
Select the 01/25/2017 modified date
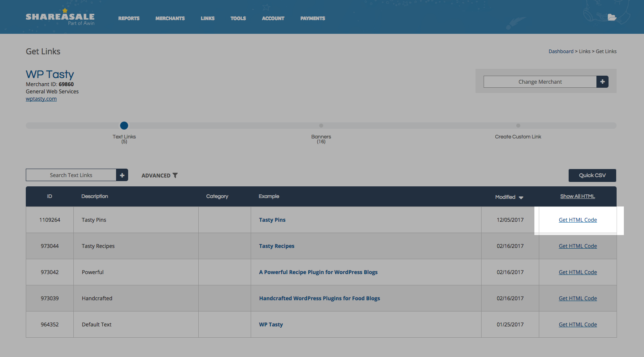[x=510, y=324]
